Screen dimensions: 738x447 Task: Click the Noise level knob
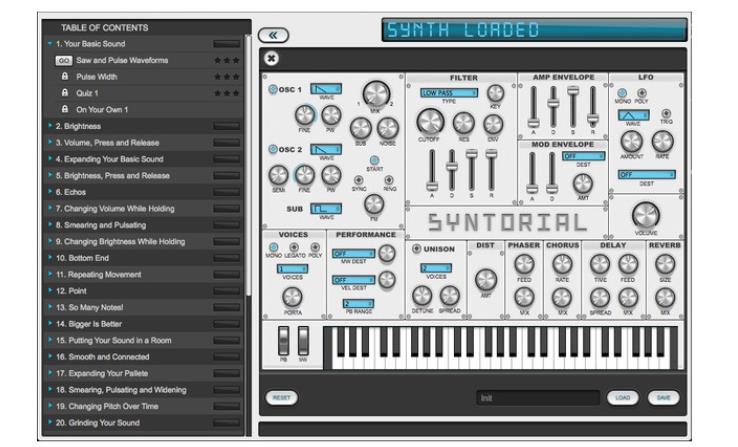click(388, 128)
